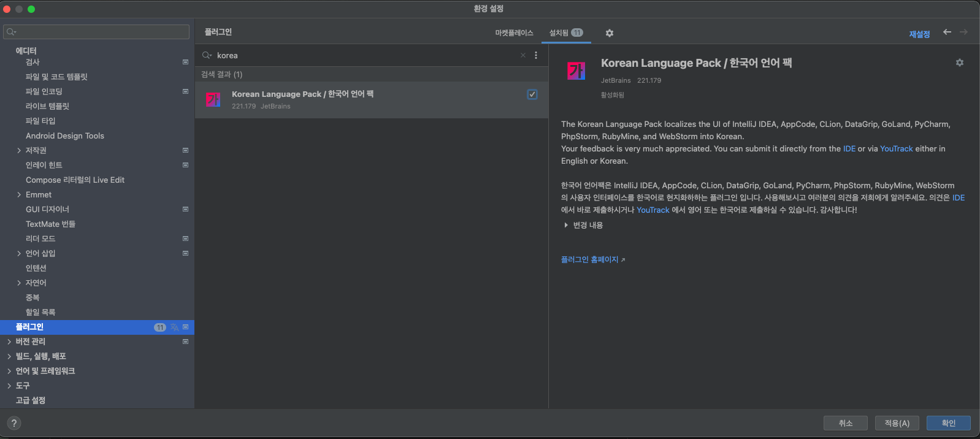
Task: Open TextMate 번들 settings
Action: click(x=50, y=224)
